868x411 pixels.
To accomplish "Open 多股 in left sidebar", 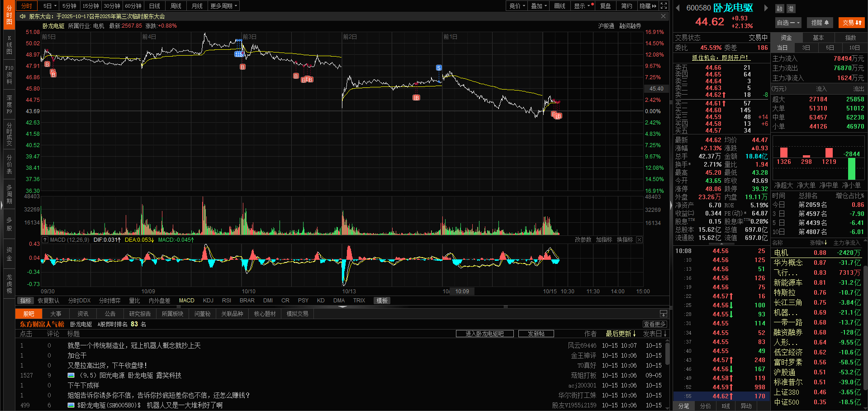I will [9, 224].
